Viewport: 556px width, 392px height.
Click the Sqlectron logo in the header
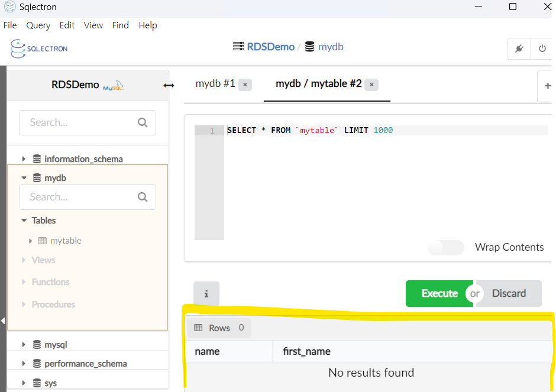click(39, 48)
